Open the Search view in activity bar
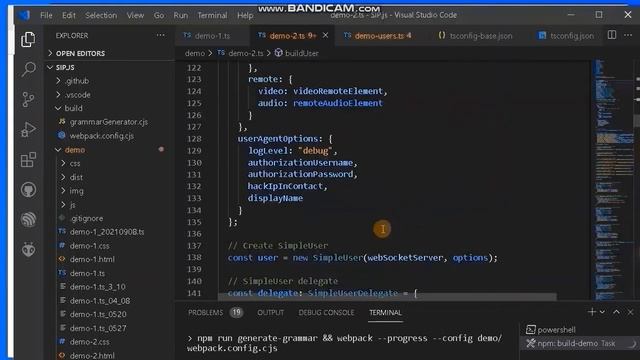The width and height of the screenshot is (640, 360). click(x=28, y=69)
